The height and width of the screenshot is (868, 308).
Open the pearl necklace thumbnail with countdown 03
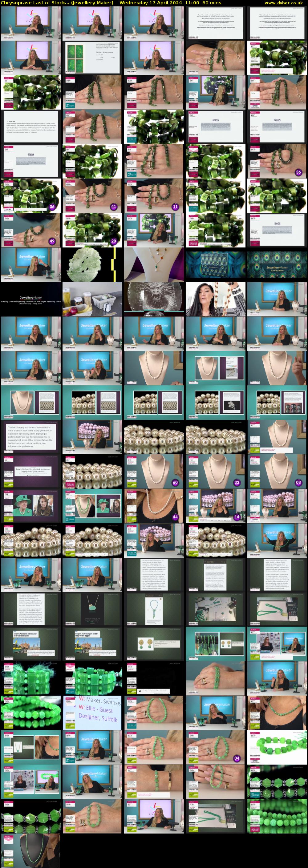tap(277, 472)
